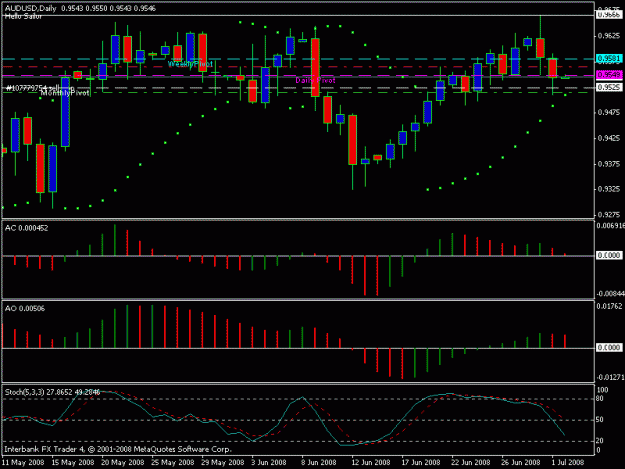625x469 pixels.
Task: Click the 15 May 2008 date label
Action: click(73, 462)
